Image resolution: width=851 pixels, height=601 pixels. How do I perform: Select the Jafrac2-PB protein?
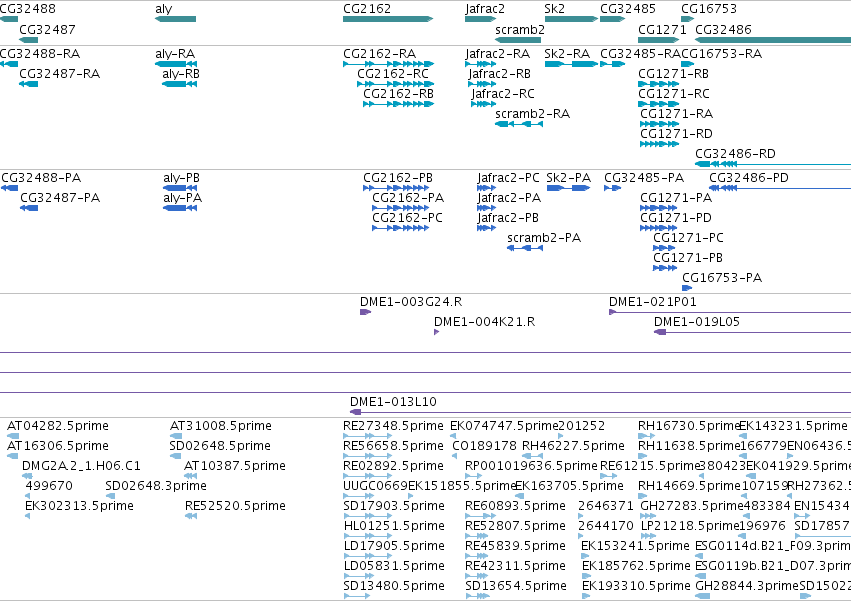[x=486, y=229]
